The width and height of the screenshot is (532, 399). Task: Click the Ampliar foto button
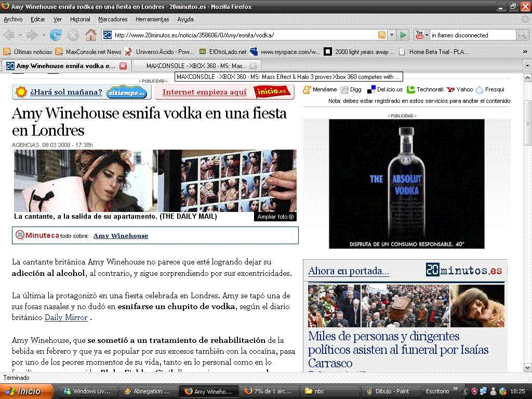(x=275, y=217)
